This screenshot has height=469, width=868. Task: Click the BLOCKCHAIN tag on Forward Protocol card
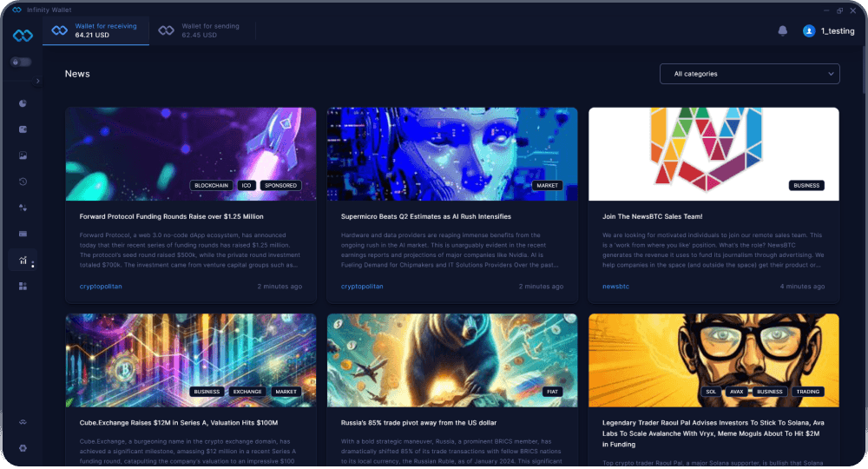click(x=212, y=186)
